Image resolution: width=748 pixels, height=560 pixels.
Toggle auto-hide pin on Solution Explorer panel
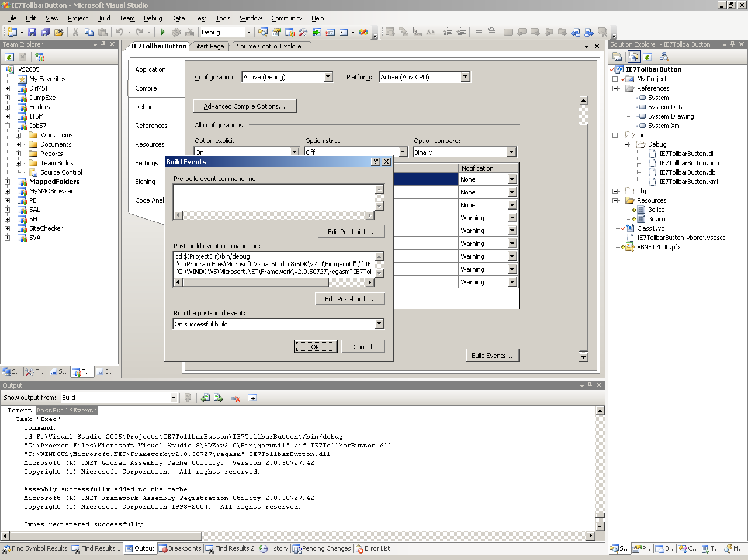coord(733,44)
